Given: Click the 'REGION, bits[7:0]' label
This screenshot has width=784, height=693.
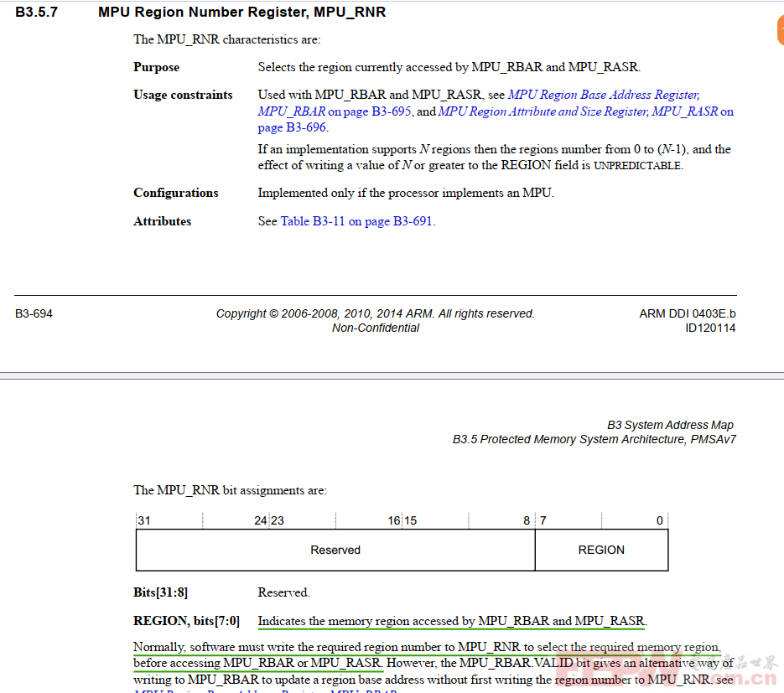Looking at the screenshot, I should [x=186, y=621].
